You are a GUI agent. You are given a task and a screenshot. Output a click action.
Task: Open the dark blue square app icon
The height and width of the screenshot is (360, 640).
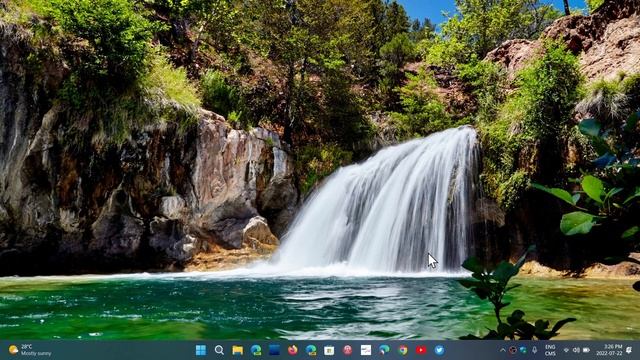click(x=274, y=350)
